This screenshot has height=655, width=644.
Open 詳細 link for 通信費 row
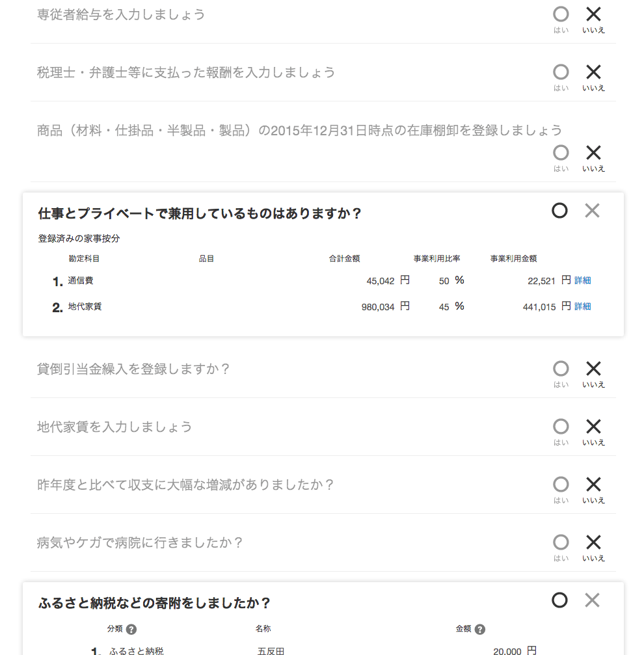(x=582, y=281)
